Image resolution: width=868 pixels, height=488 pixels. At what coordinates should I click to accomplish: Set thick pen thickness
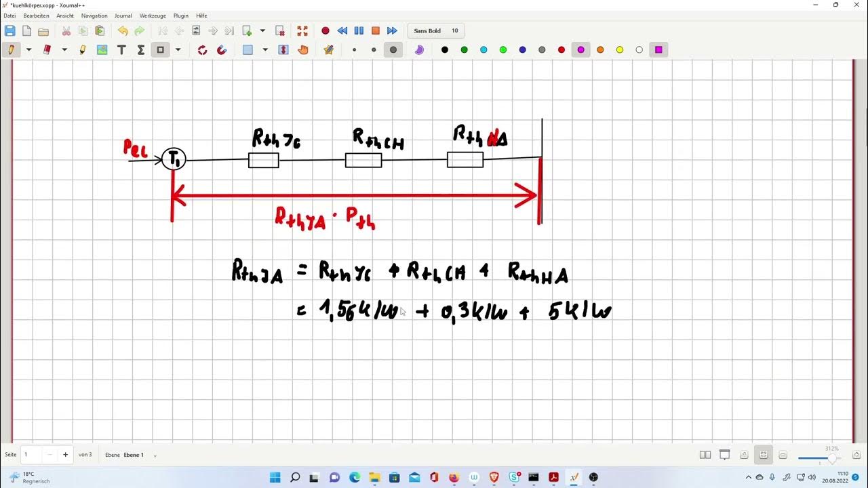(x=393, y=49)
